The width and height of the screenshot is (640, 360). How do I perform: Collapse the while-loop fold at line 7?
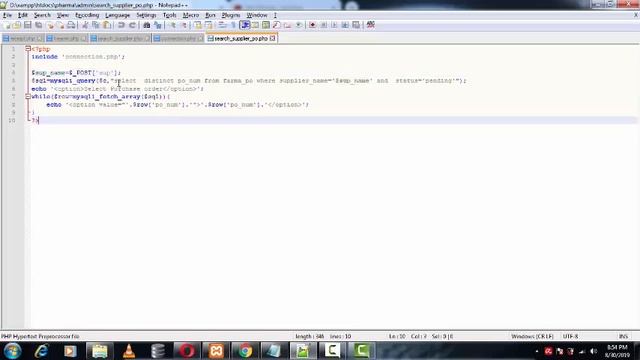coord(28,97)
